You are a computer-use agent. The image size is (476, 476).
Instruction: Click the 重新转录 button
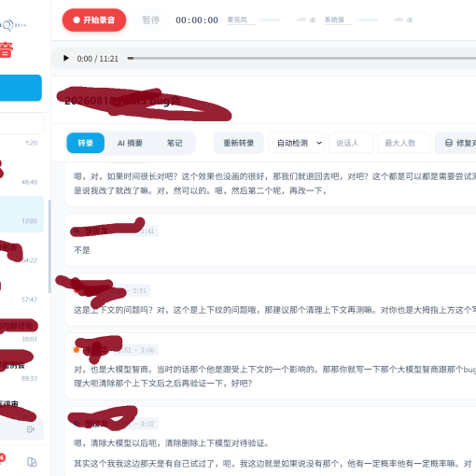(x=239, y=143)
